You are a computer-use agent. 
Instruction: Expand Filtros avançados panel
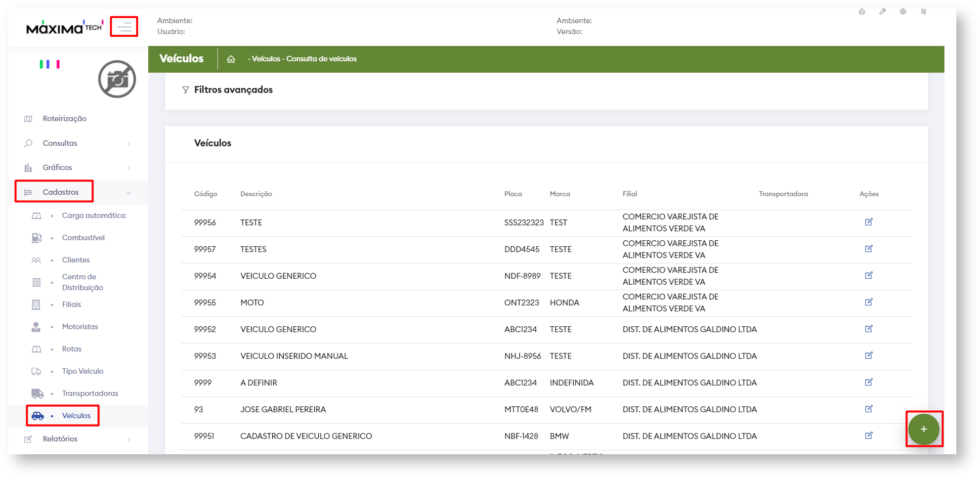click(x=233, y=90)
